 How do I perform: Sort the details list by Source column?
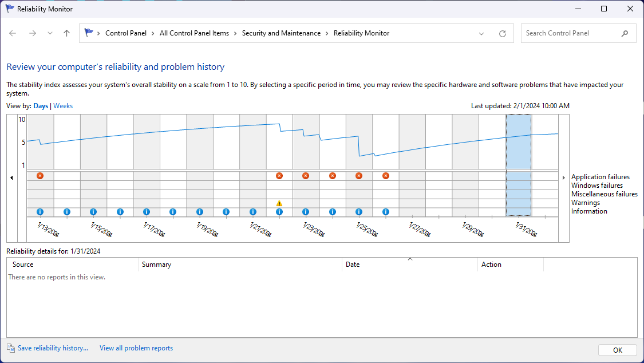click(73, 265)
